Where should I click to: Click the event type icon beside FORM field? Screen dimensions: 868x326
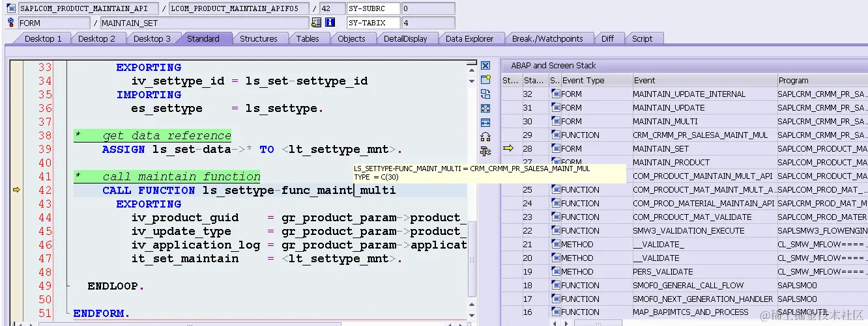point(11,23)
